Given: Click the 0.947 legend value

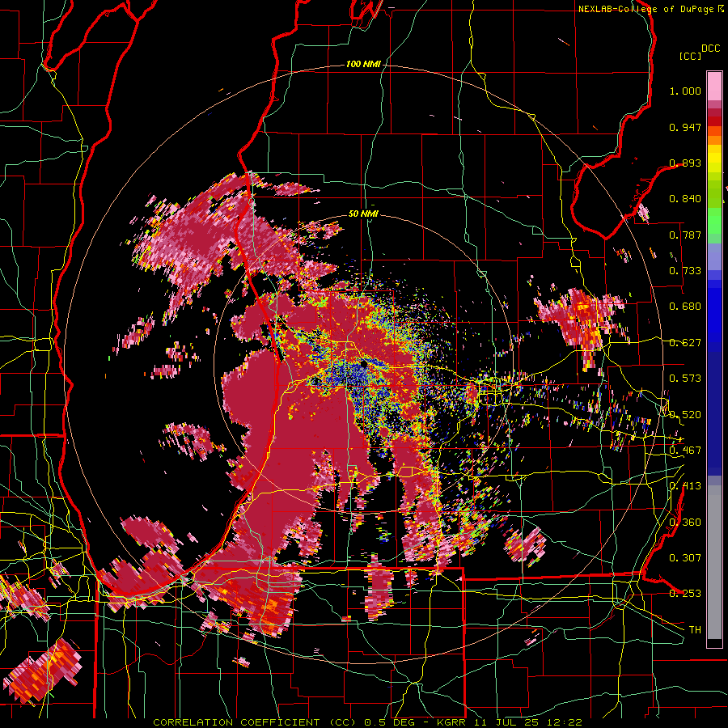Looking at the screenshot, I should point(685,127).
